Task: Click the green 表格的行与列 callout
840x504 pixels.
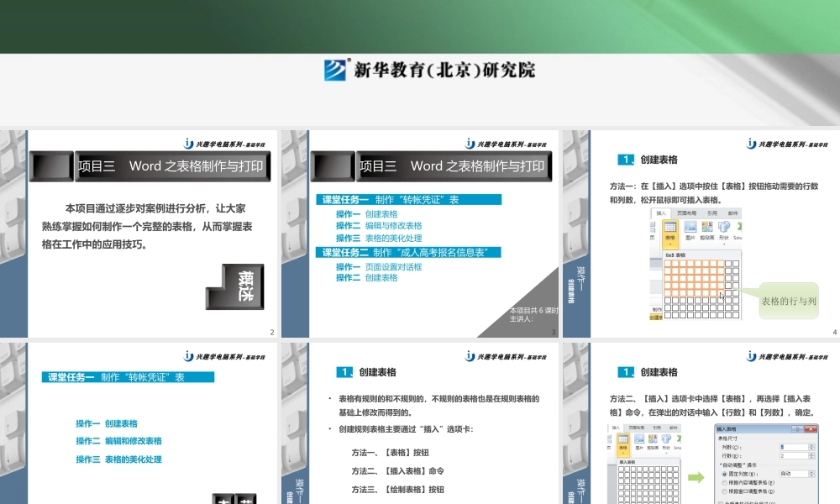Action: (789, 301)
